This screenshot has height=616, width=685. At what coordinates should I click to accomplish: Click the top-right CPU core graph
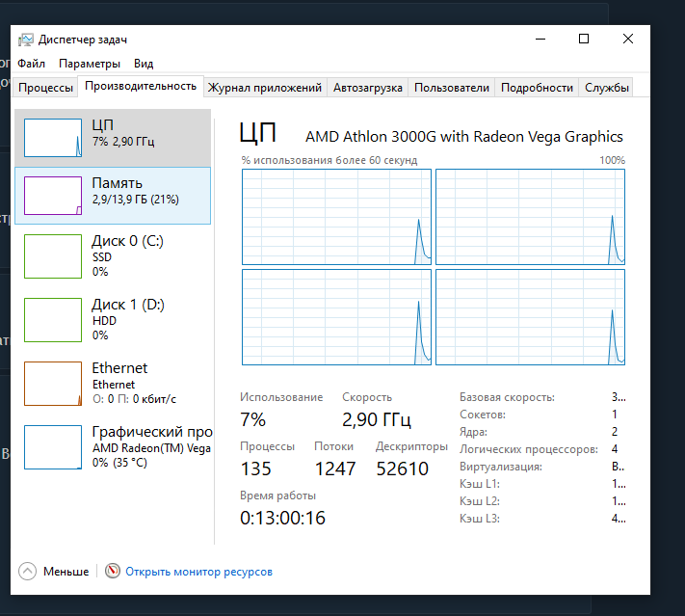[x=530, y=217]
